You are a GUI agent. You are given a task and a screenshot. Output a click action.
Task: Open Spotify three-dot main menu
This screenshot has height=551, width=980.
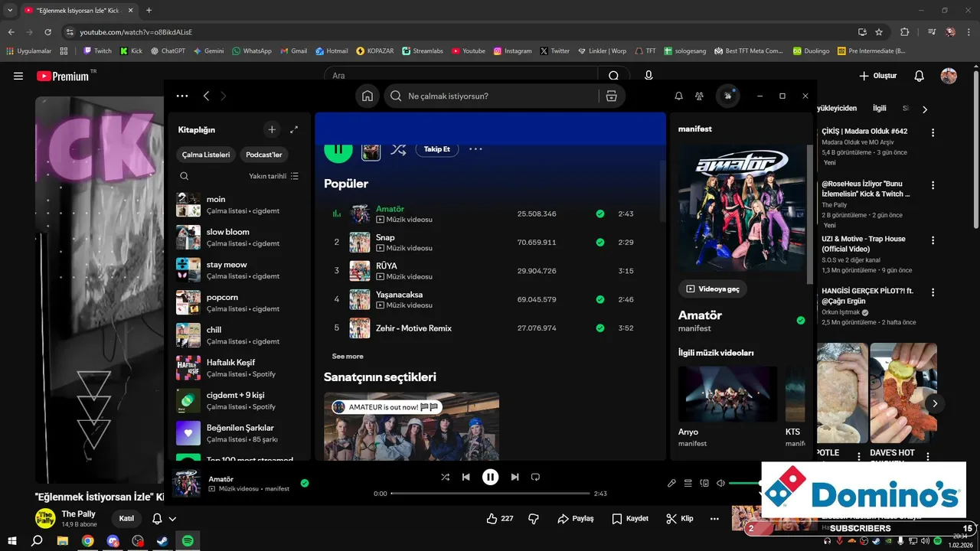[x=182, y=96]
